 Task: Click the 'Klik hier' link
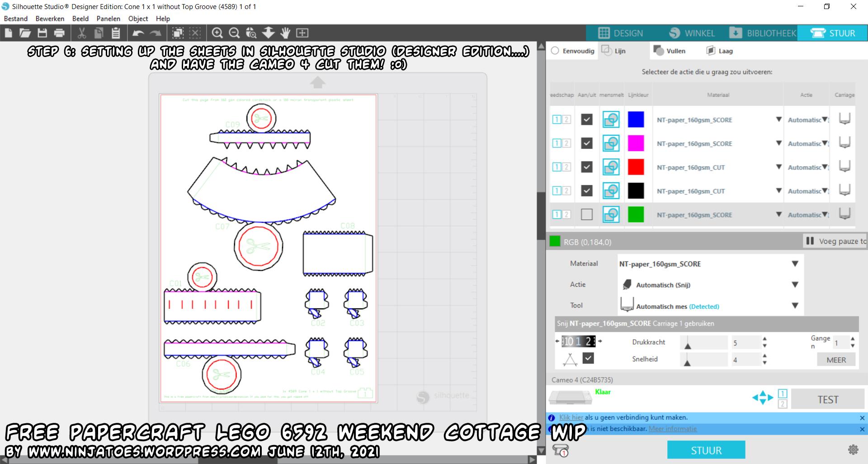[571, 417]
